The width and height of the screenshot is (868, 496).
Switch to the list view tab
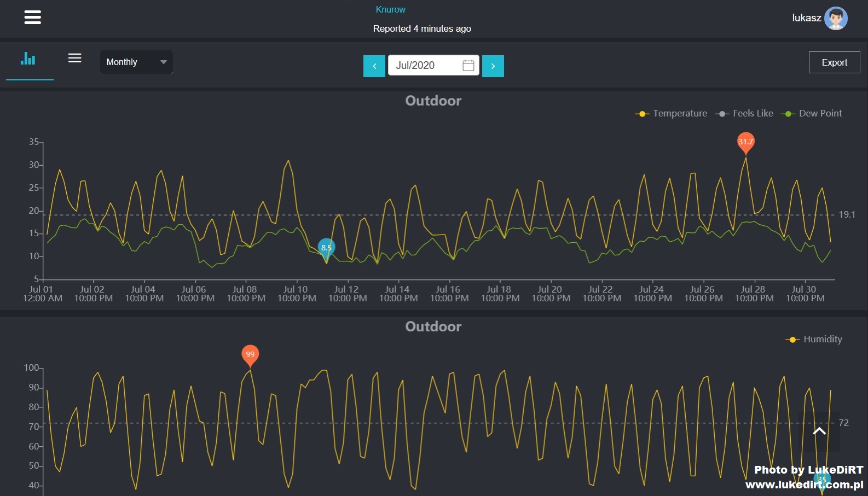tap(75, 59)
